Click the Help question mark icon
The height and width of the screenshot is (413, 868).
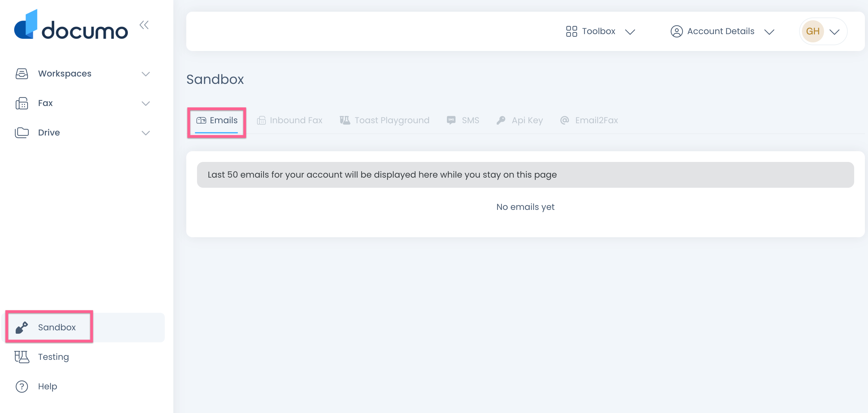coord(22,386)
